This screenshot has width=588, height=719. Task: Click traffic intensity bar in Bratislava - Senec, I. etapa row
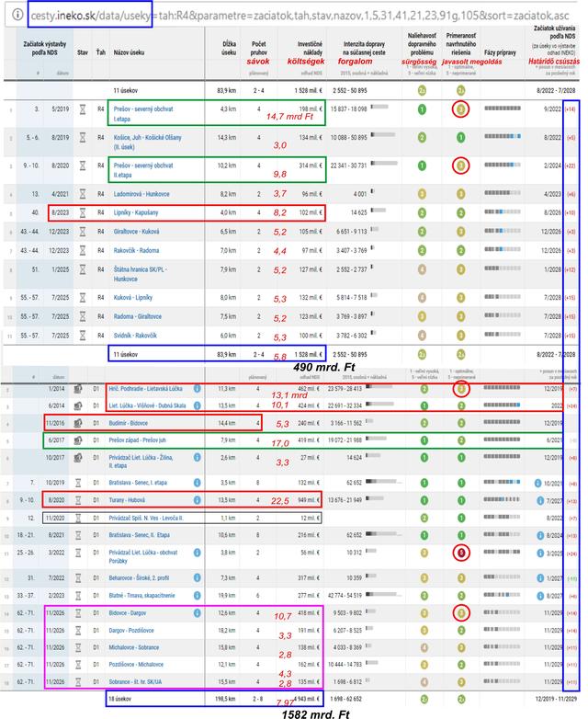(384, 481)
